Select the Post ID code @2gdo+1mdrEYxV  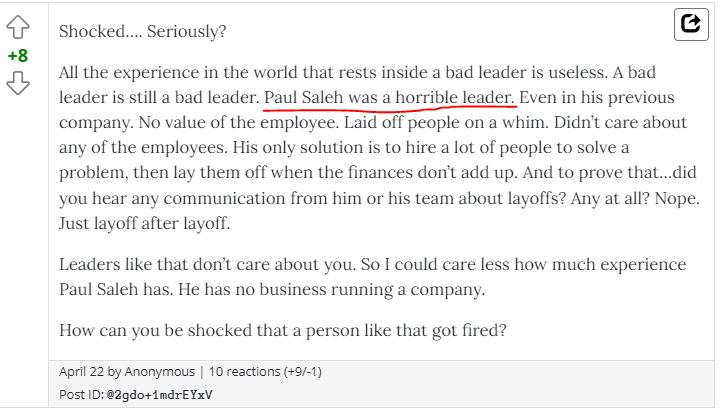tap(159, 395)
